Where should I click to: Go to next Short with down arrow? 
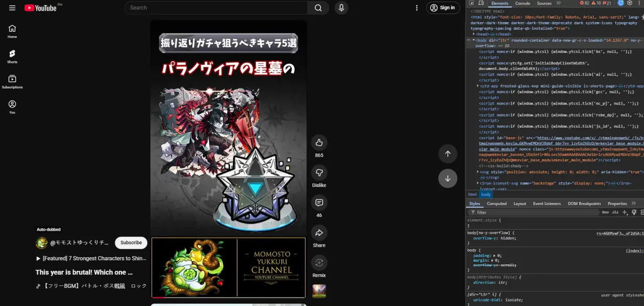pos(448,178)
